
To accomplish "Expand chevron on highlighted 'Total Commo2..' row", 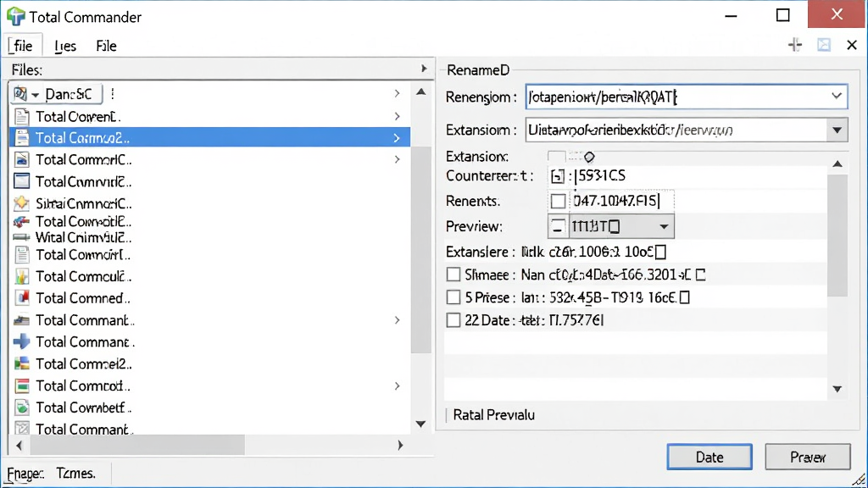I will pyautogui.click(x=397, y=138).
